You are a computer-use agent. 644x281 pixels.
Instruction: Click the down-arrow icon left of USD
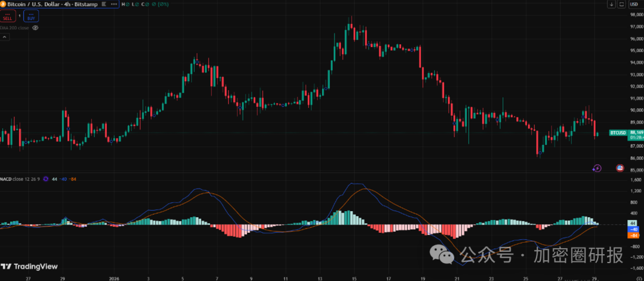611,4
